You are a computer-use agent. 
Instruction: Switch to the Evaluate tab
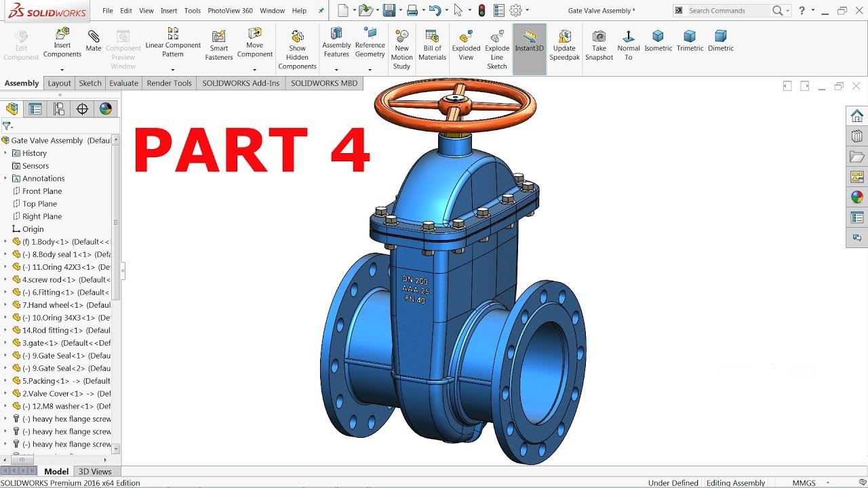[124, 83]
